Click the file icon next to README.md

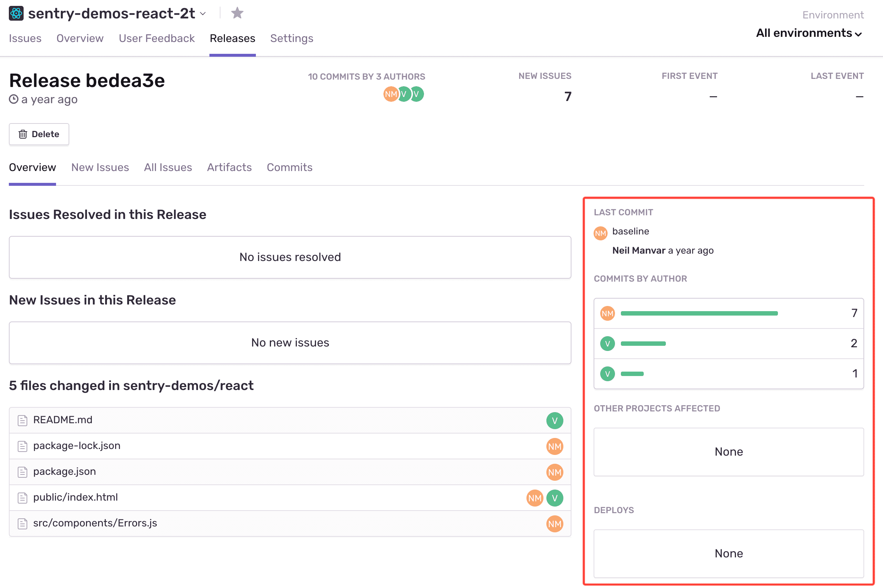coord(22,420)
